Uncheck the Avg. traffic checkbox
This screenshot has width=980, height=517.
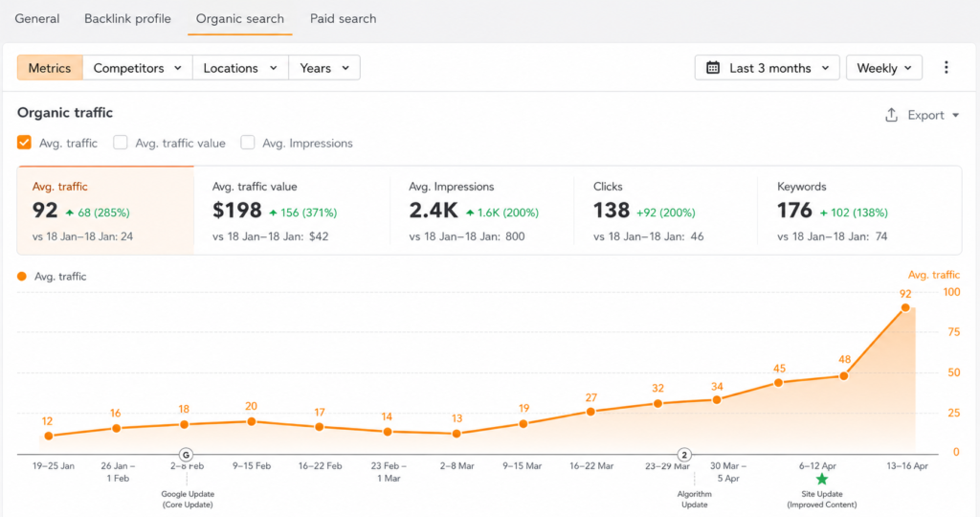tap(24, 143)
